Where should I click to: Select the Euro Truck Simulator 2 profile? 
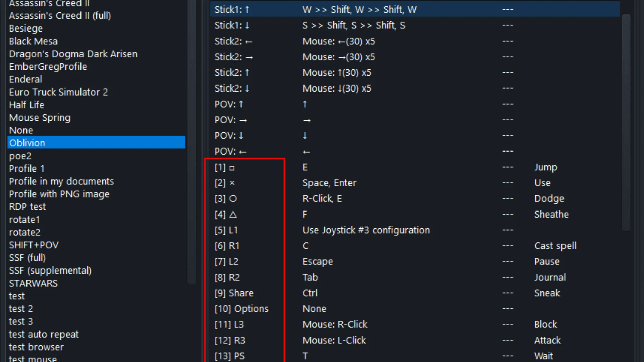(58, 92)
